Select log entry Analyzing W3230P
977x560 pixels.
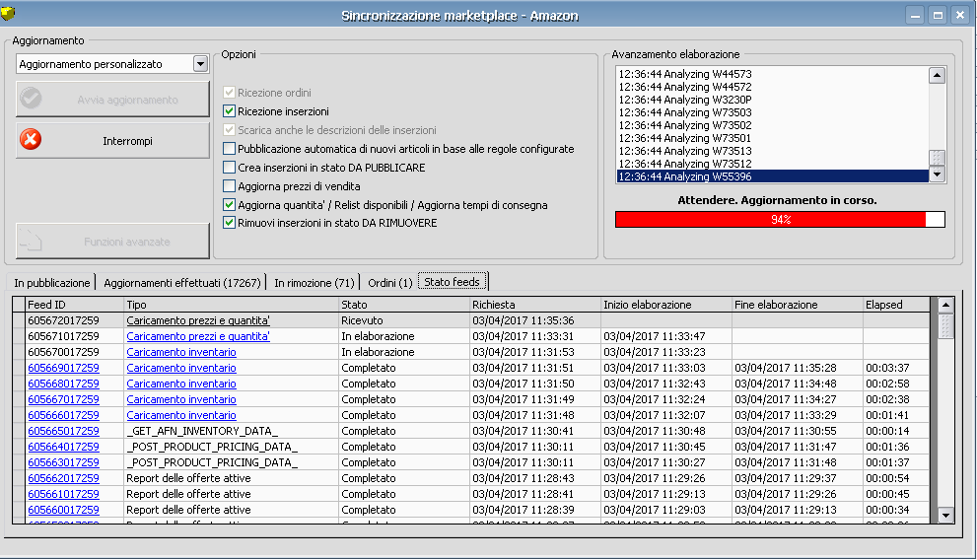click(x=773, y=100)
